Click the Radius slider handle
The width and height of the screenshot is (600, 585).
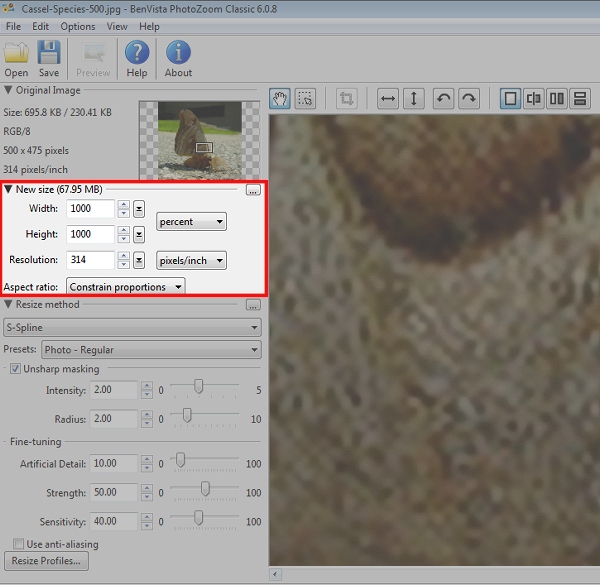pos(187,415)
